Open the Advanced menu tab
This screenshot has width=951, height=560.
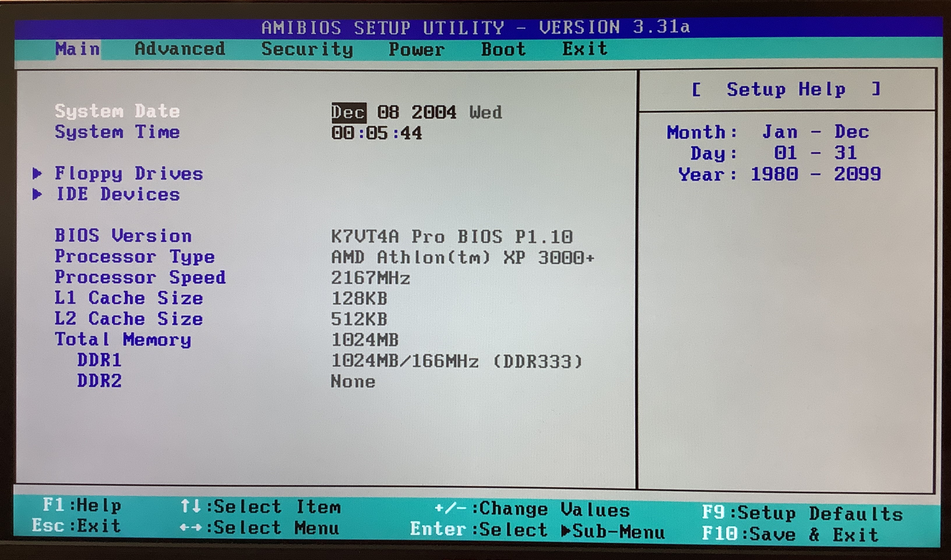tap(180, 49)
